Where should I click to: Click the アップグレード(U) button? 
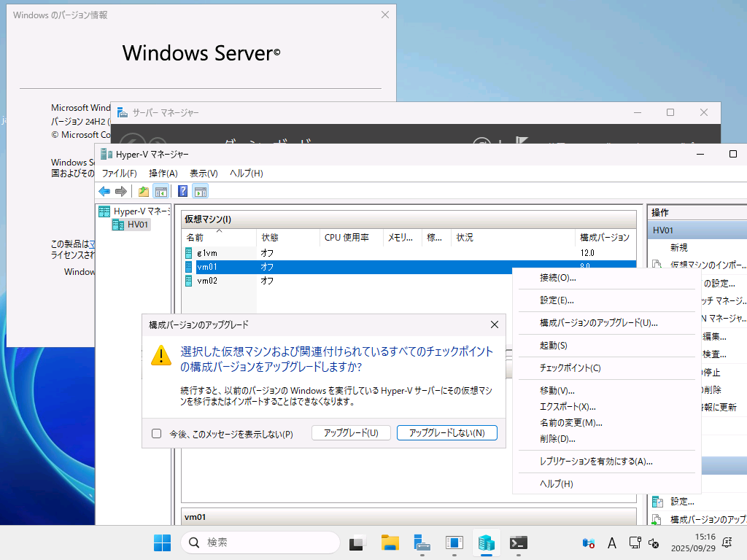pyautogui.click(x=351, y=432)
